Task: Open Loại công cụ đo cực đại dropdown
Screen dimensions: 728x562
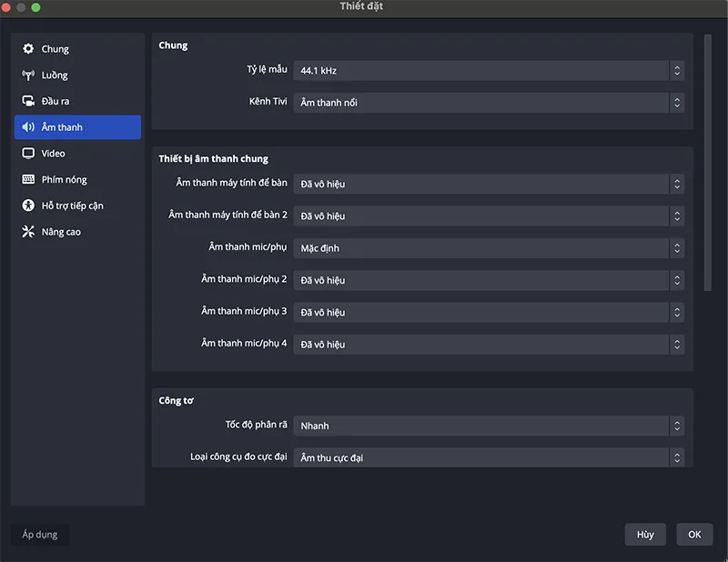Action: pyautogui.click(x=488, y=457)
